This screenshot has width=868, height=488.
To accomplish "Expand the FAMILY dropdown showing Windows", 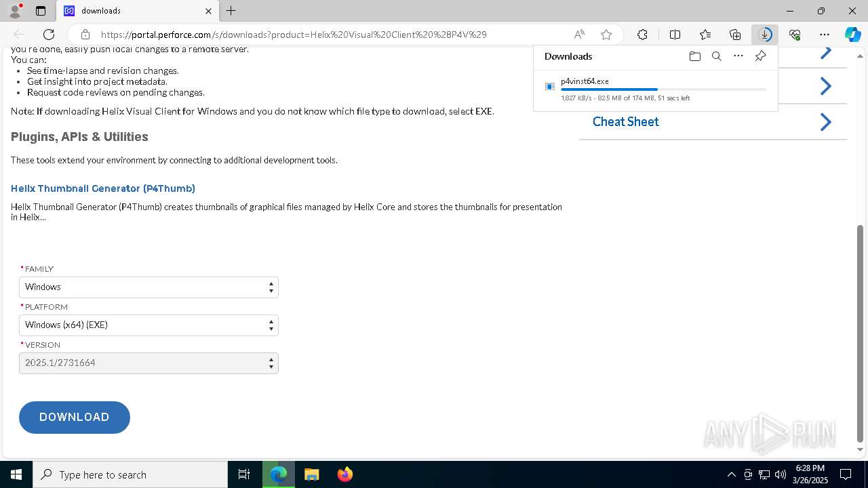I will pos(149,287).
